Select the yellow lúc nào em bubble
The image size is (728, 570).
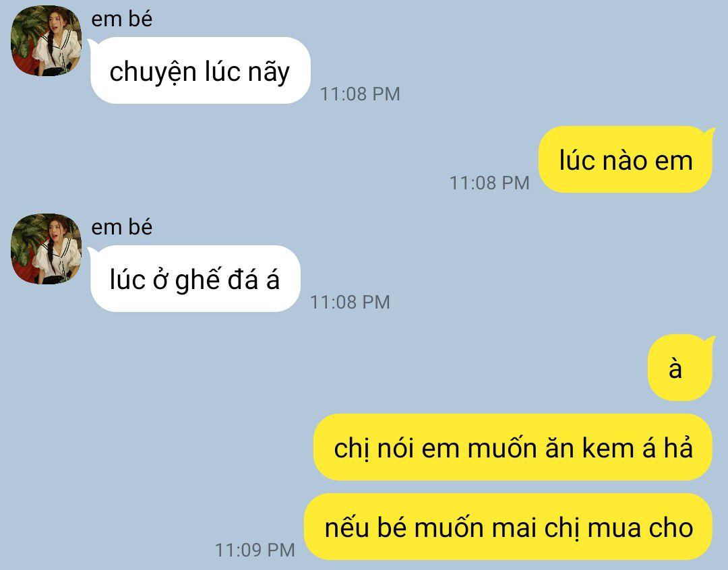(x=626, y=159)
